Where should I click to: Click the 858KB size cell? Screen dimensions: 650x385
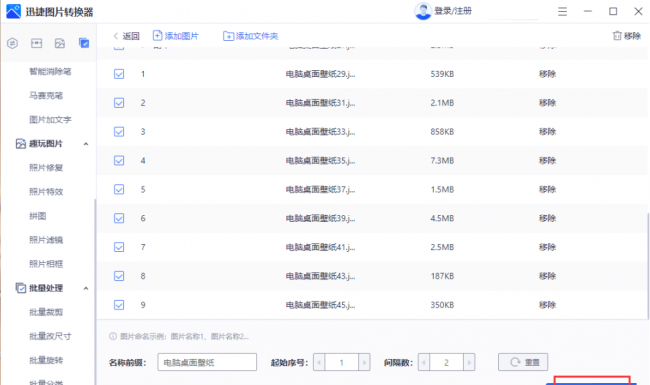[442, 132]
